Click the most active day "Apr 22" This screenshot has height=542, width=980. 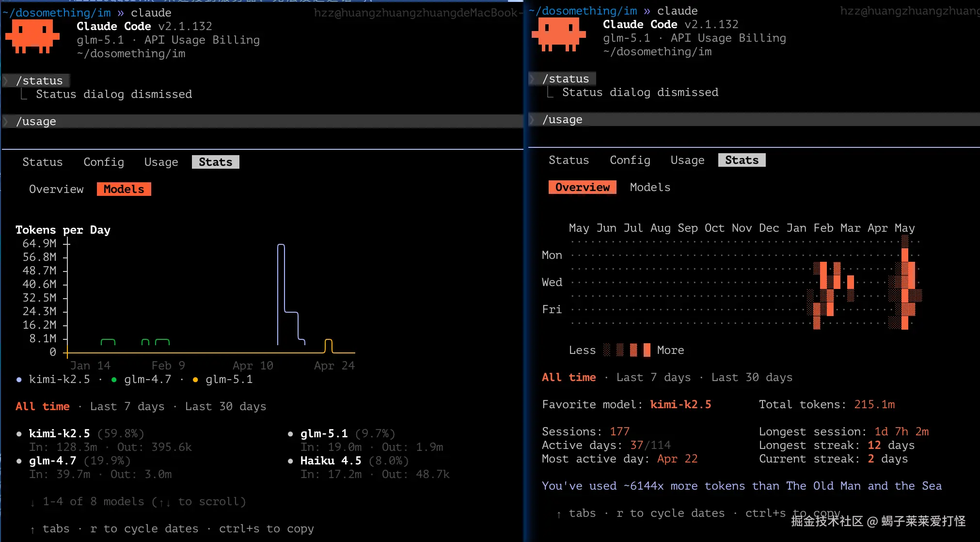[678, 459]
